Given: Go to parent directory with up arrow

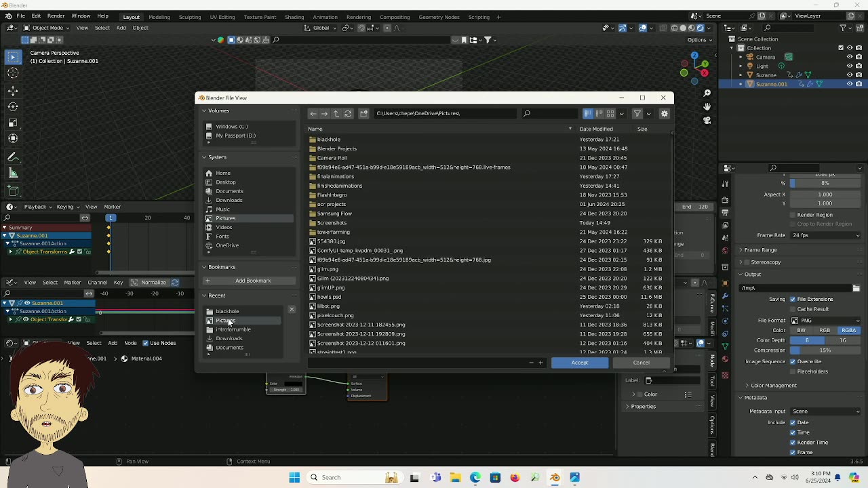Looking at the screenshot, I should pyautogui.click(x=336, y=114).
